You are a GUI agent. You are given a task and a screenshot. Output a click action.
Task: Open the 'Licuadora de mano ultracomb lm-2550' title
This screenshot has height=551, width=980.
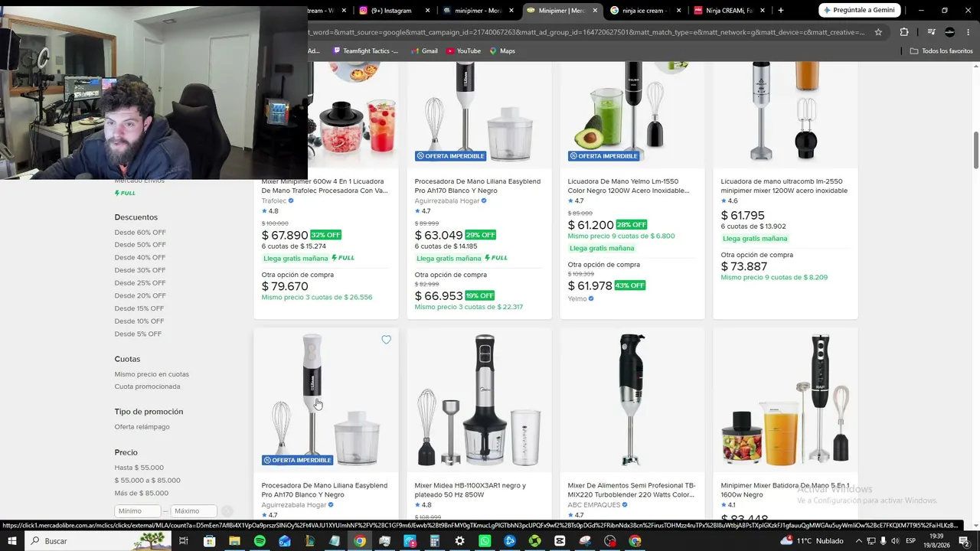(784, 186)
